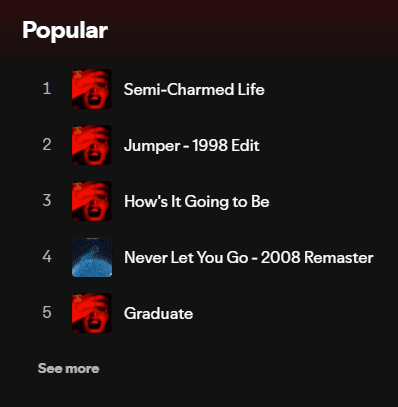The height and width of the screenshot is (407, 398).
Task: Click blue album cover for Never Let You Go
Action: pos(92,257)
